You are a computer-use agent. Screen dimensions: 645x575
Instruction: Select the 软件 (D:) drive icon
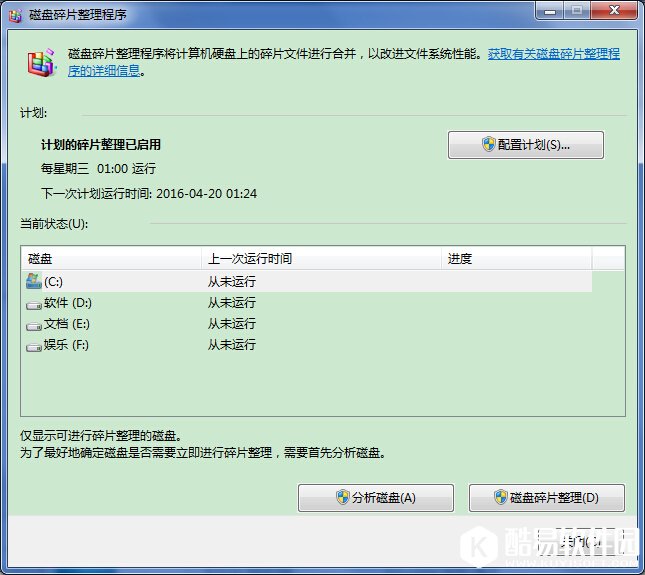coord(34,305)
